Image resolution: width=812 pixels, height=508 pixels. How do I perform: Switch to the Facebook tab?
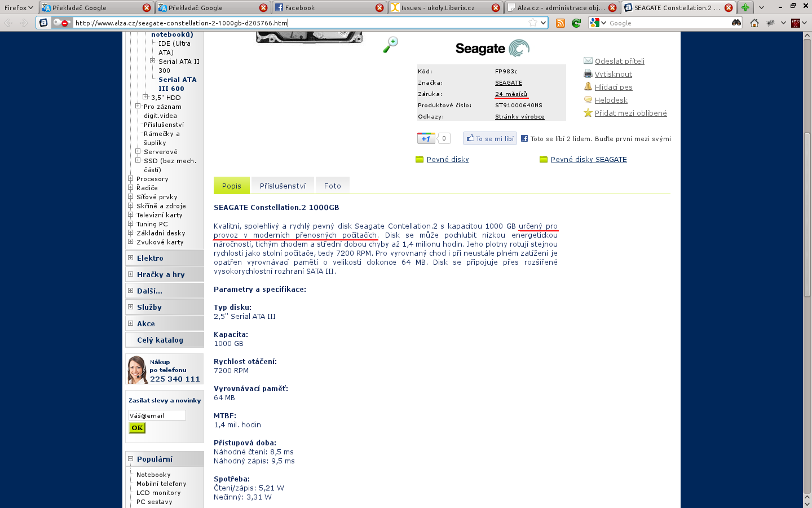pyautogui.click(x=329, y=7)
